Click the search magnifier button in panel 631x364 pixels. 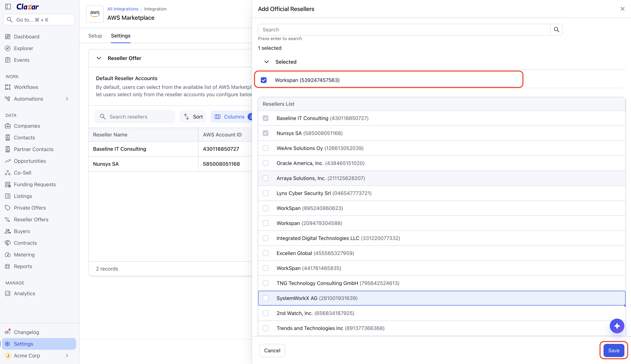(556, 30)
